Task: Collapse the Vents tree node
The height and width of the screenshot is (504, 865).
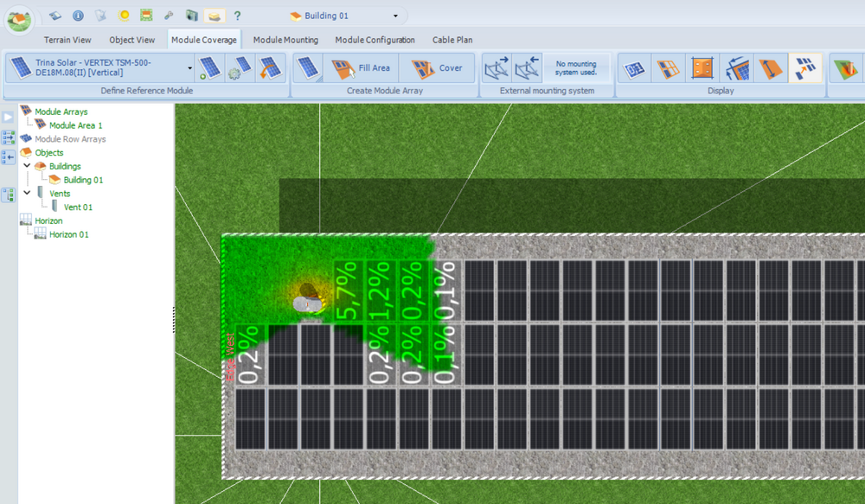Action: tap(27, 194)
